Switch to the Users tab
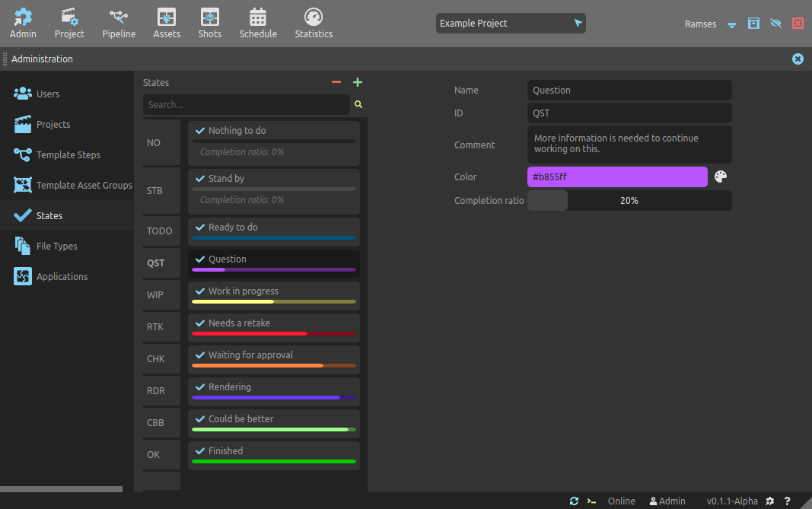The width and height of the screenshot is (812, 509). point(48,94)
